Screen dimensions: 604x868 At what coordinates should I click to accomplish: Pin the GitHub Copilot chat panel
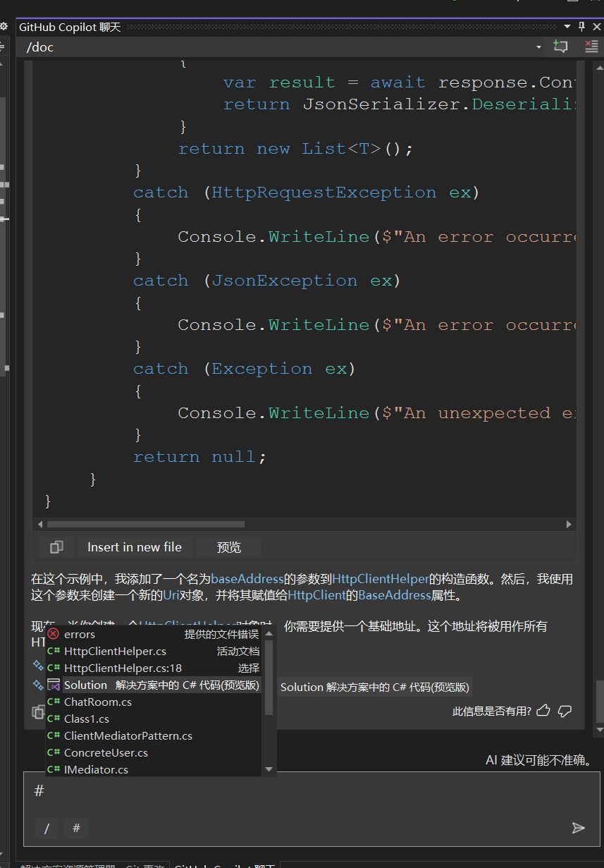pyautogui.click(x=581, y=27)
